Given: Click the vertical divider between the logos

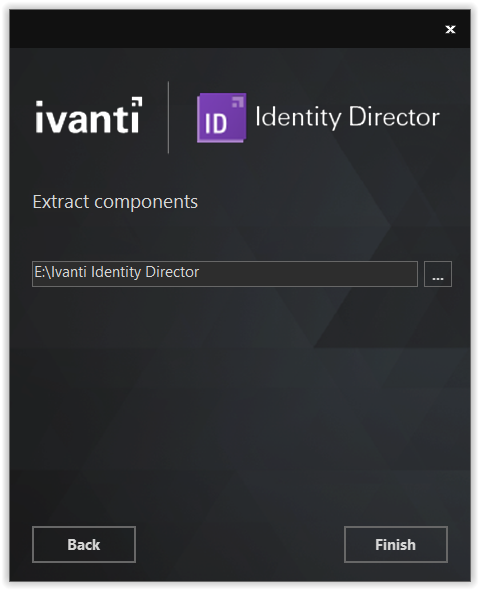Looking at the screenshot, I should (x=168, y=117).
